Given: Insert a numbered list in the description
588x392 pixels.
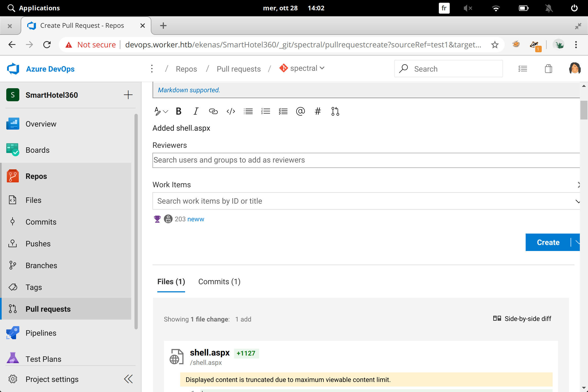Looking at the screenshot, I should click(x=265, y=111).
